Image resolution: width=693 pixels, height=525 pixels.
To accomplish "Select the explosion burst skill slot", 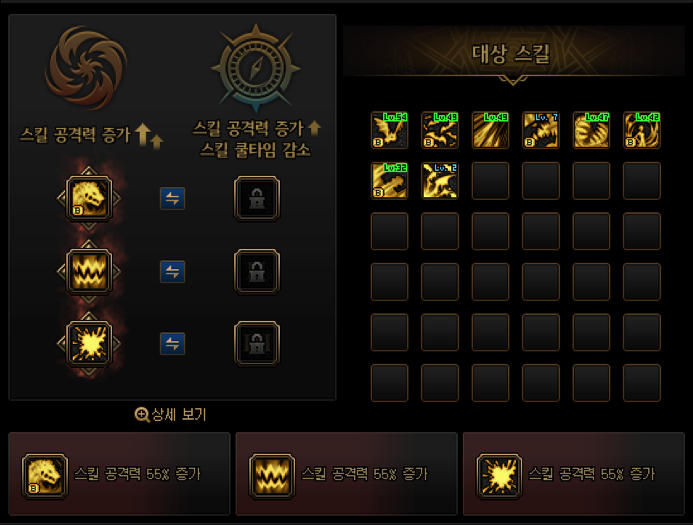I will 89,344.
